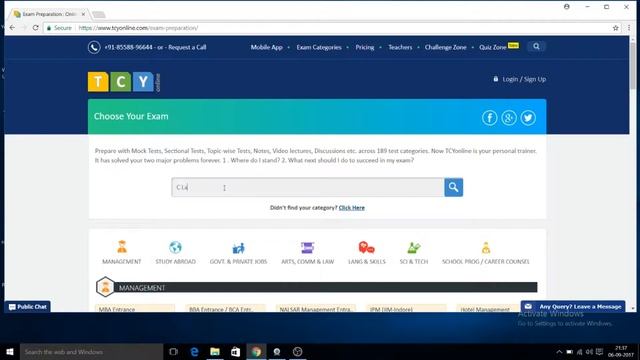
Task: Show hidden system tray icons chevron
Action: click(x=559, y=352)
